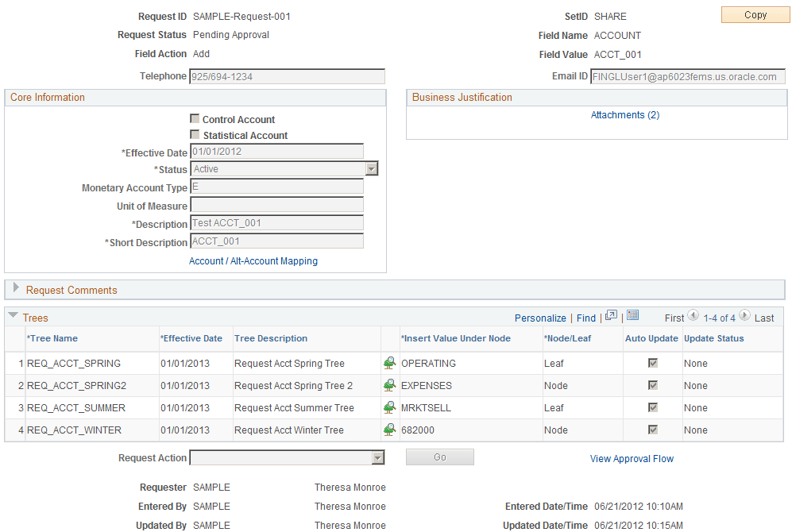Enable the Control Account checkbox
Image resolution: width=792 pixels, height=532 pixels.
(195, 118)
